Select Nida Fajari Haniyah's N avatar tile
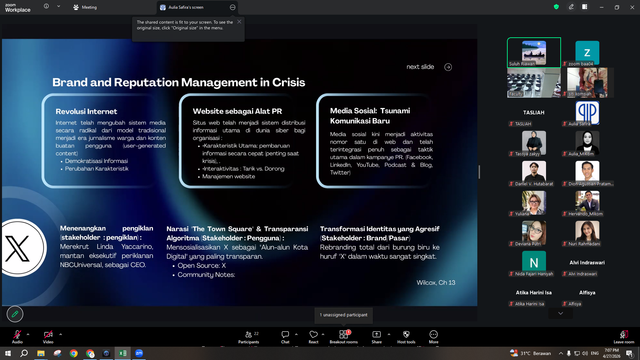Viewport: 640px width, 360px height. [534, 263]
